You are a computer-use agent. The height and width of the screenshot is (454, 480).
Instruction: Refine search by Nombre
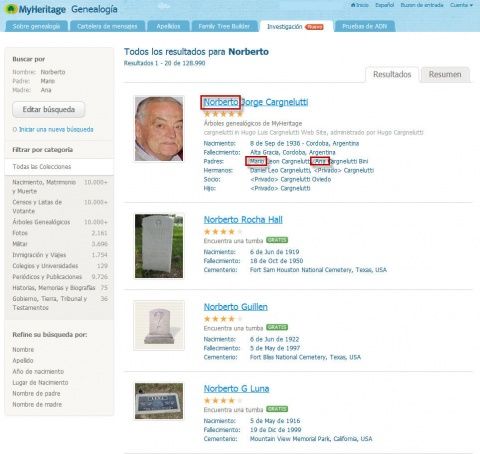coord(23,350)
